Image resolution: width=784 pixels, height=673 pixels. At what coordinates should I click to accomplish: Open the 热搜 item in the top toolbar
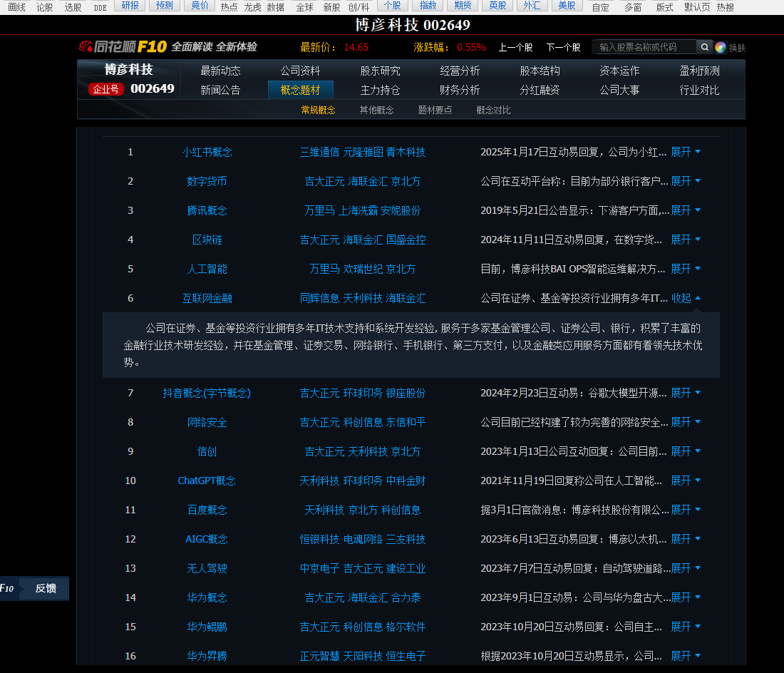pyautogui.click(x=725, y=7)
